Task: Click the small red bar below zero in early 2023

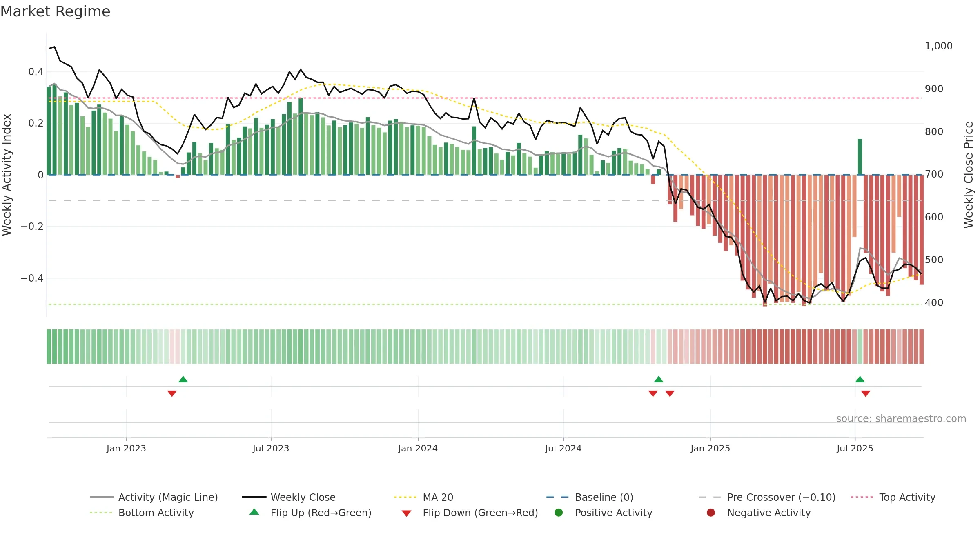Action: tap(178, 176)
